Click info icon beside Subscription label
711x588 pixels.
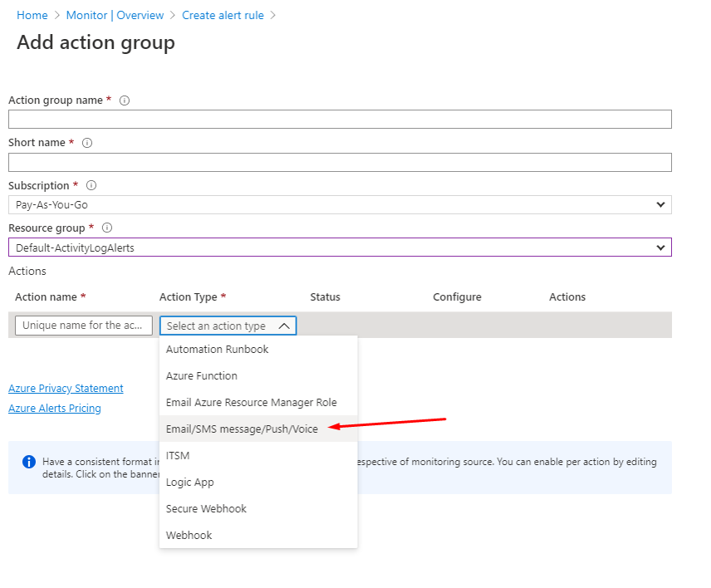point(91,186)
